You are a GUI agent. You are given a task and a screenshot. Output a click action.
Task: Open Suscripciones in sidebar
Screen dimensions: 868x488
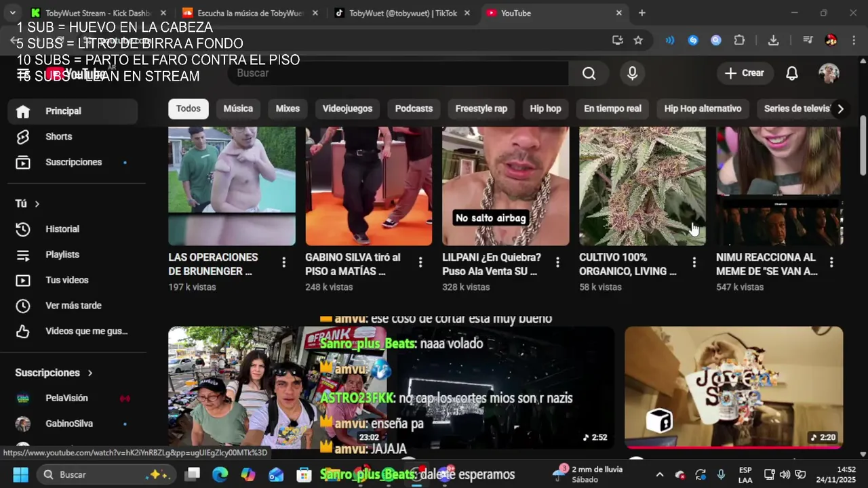point(73,162)
